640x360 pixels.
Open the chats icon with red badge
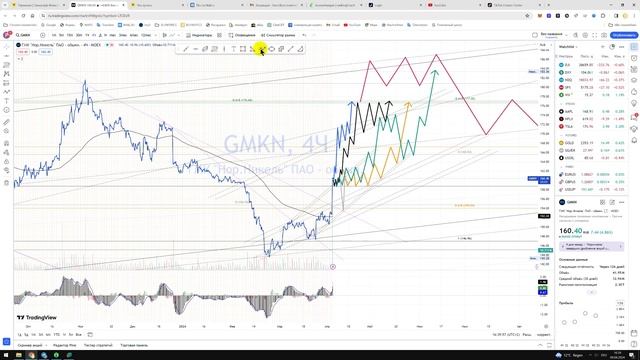[634, 117]
